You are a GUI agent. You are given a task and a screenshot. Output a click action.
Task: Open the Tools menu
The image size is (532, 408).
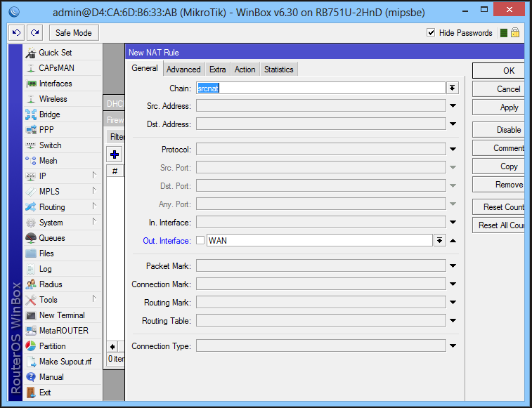pyautogui.click(x=63, y=300)
